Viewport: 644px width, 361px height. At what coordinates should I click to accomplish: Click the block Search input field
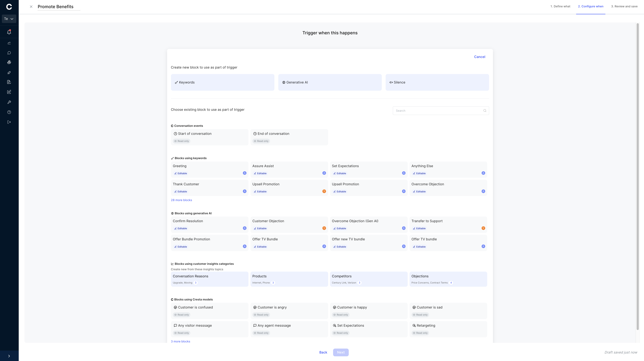(x=441, y=111)
